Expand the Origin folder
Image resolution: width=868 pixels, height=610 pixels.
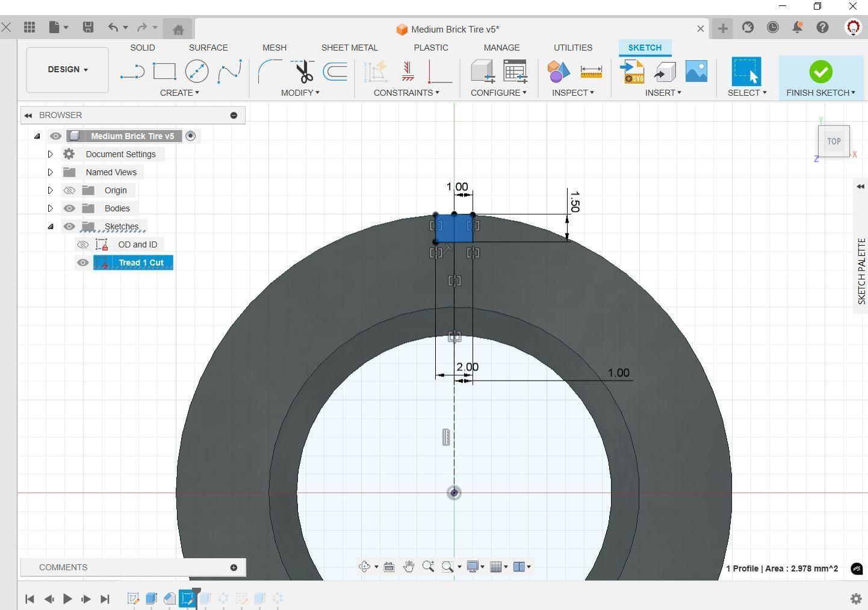tap(51, 190)
